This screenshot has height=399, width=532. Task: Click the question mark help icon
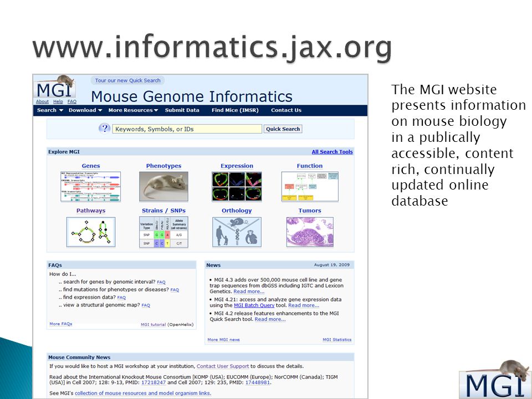tap(105, 129)
